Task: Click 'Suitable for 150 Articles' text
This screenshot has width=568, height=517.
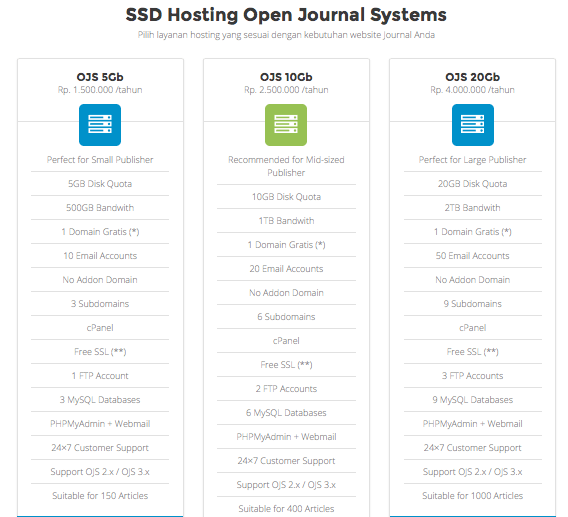Action: point(100,496)
